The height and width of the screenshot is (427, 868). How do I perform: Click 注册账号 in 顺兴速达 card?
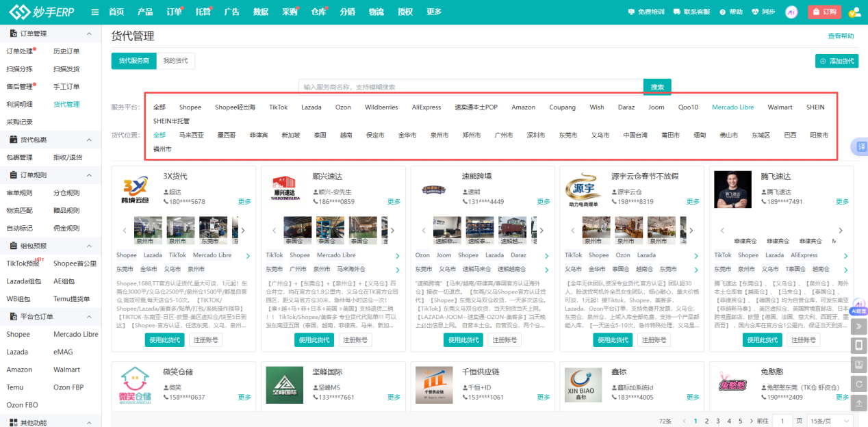click(x=356, y=340)
